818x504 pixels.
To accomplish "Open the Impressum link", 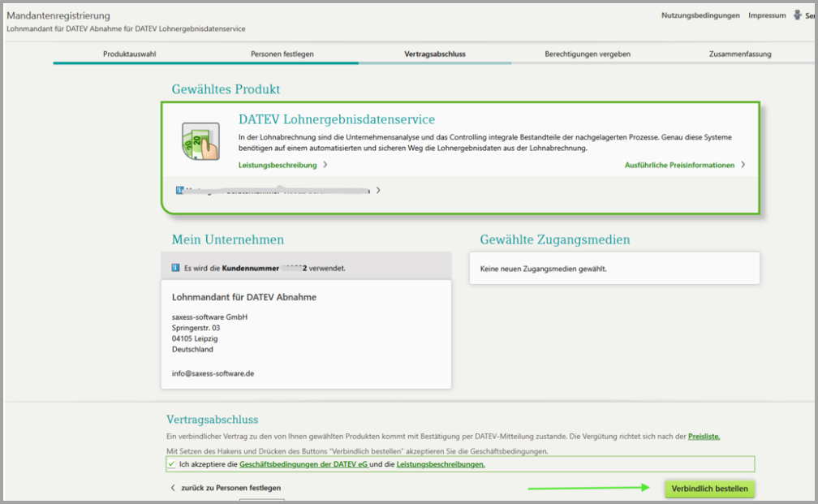I will point(767,15).
